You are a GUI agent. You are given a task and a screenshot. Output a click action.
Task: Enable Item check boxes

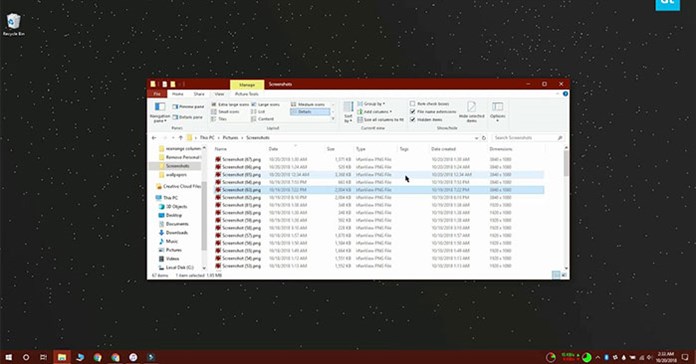tap(429, 104)
